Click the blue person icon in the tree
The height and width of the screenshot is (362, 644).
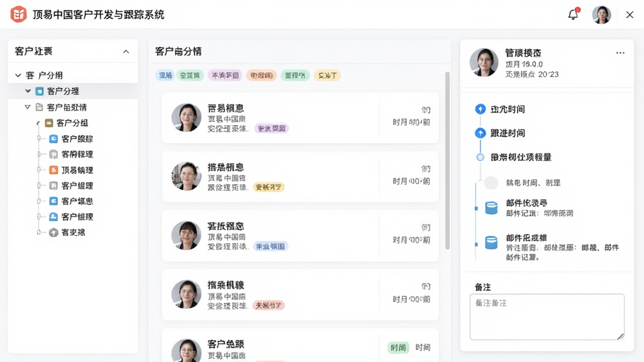pos(53,217)
